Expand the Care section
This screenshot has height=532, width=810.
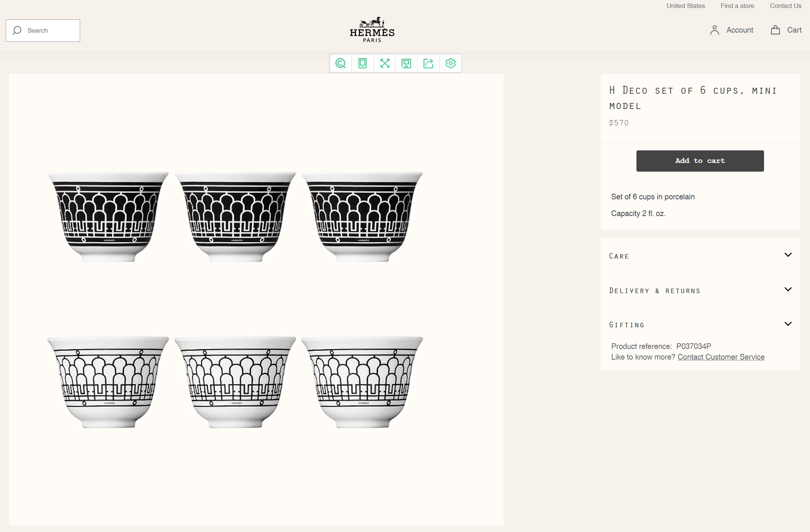point(788,255)
